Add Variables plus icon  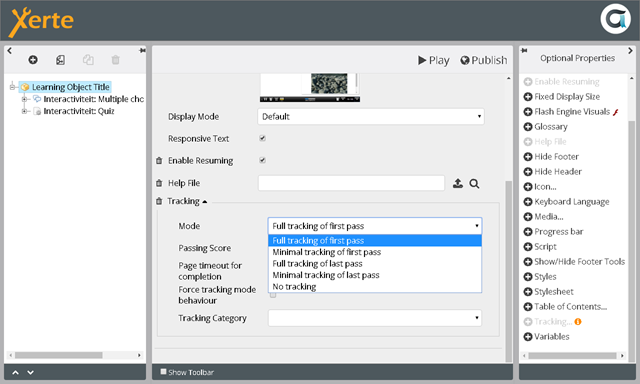[x=528, y=337]
